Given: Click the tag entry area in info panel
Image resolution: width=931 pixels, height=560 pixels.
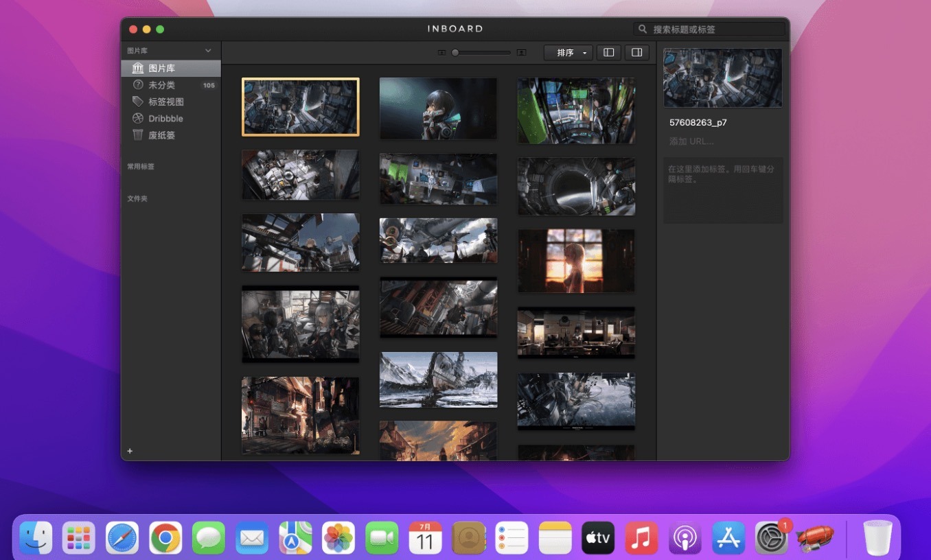Looking at the screenshot, I should tap(722, 190).
